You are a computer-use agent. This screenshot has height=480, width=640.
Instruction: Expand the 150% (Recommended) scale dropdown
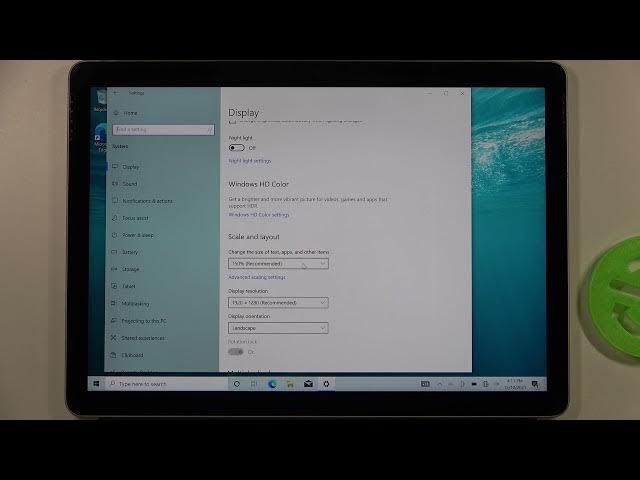tap(278, 264)
